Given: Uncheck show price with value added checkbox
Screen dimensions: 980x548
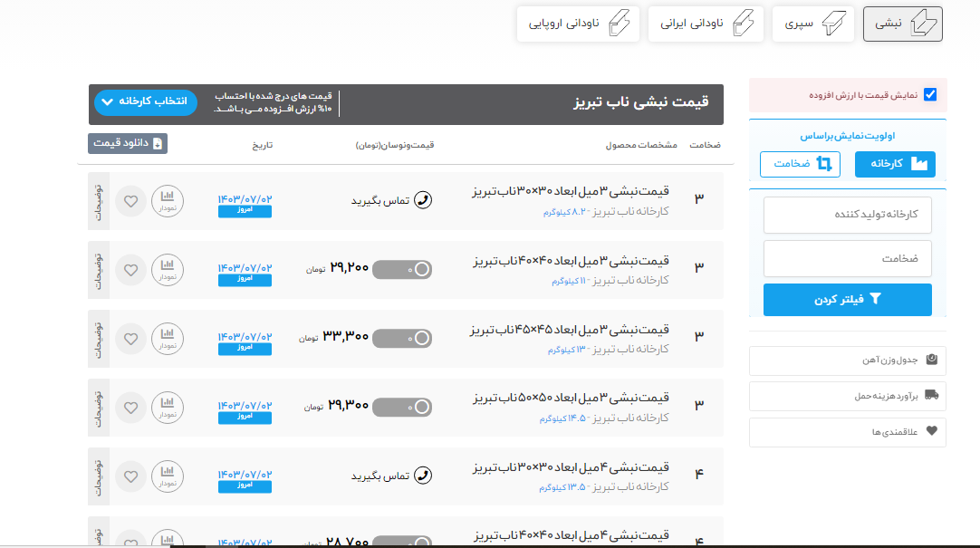Looking at the screenshot, I should 930,94.
